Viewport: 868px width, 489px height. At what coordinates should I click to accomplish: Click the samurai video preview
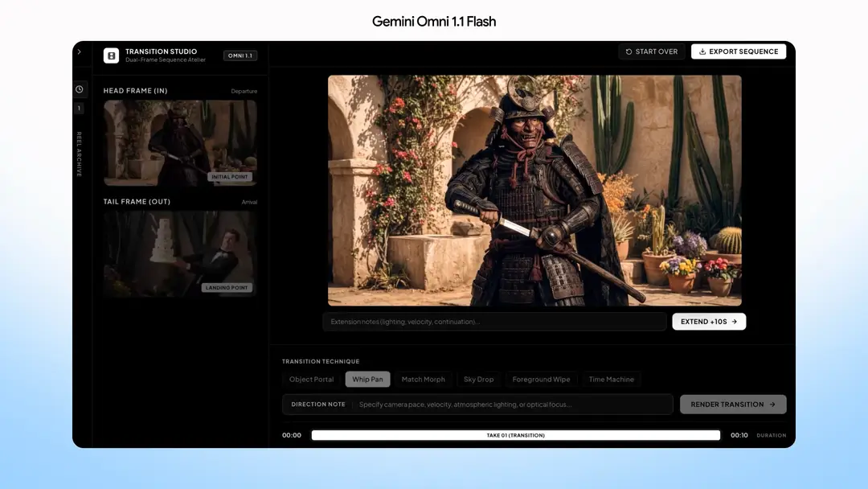tap(534, 191)
